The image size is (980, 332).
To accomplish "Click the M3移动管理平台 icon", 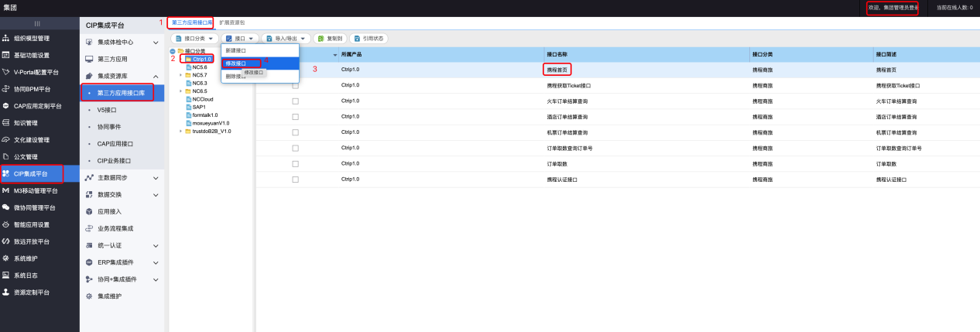I will click(6, 190).
